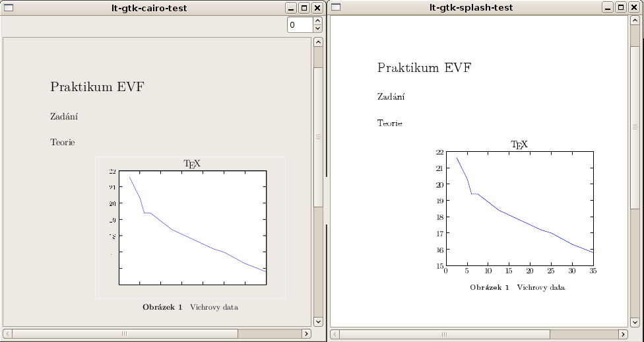This screenshot has height=342, width=644.
Task: Close the lt-gtk-splash-test window
Action: pos(633,8)
